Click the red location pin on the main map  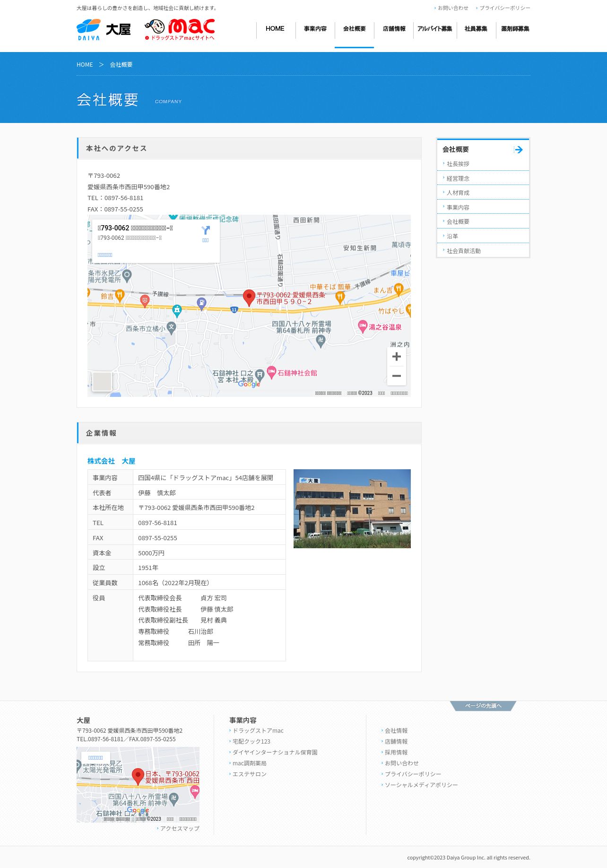(x=249, y=298)
